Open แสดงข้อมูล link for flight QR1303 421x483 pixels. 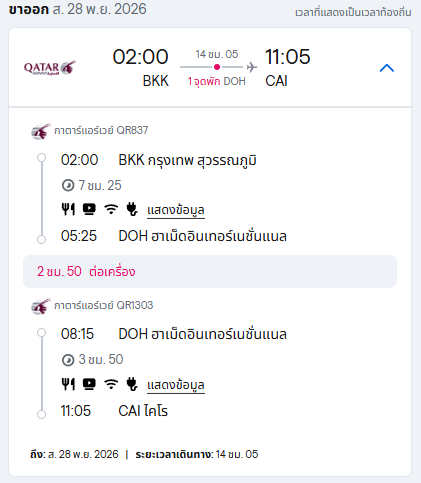176,385
